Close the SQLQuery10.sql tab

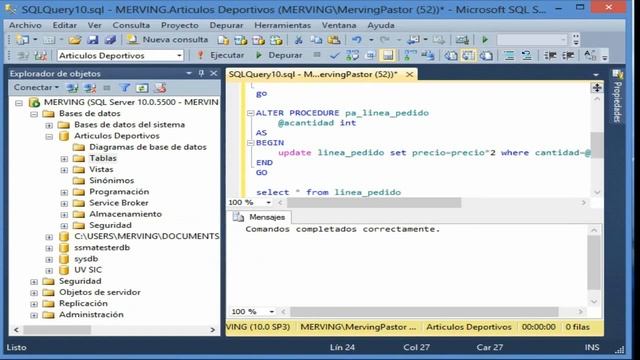pyautogui.click(x=409, y=74)
